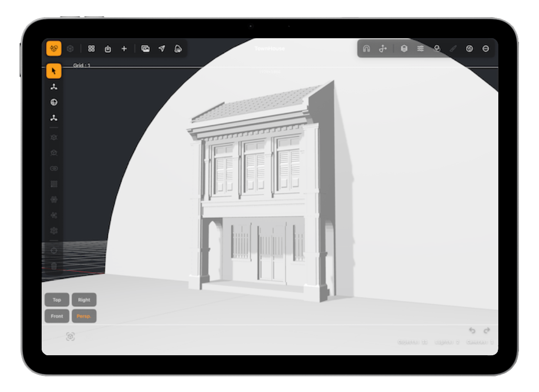Click the circled minus icon at top right
Screen dimensions: 539x392
(486, 49)
